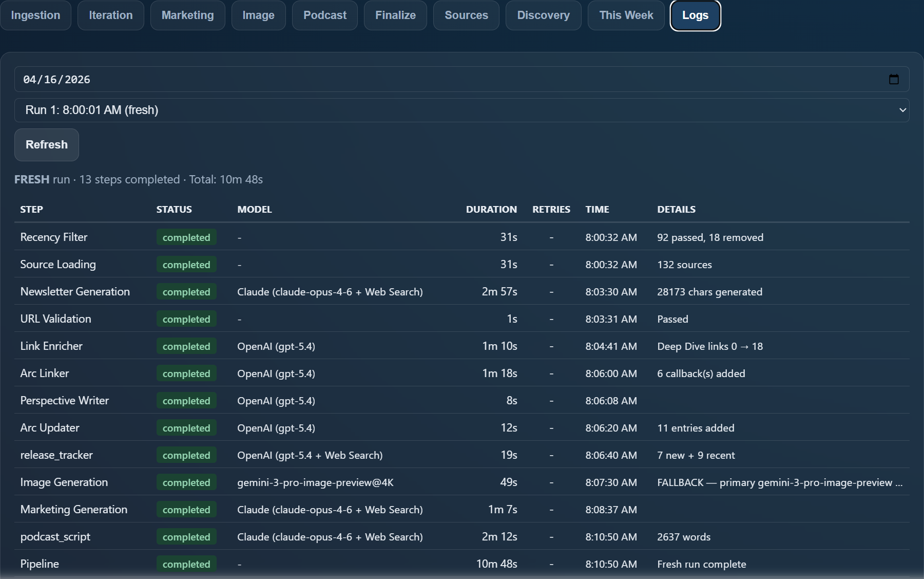Image resolution: width=924 pixels, height=579 pixels.
Task: Click OpenAI (gpt-5.4) model for Link Enricher
Action: pyautogui.click(x=276, y=346)
